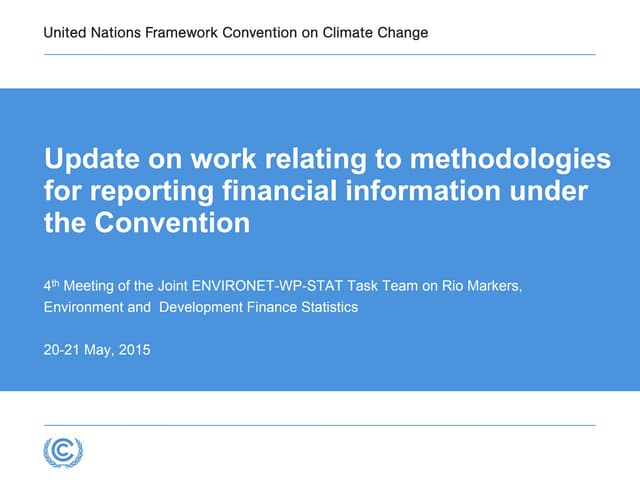Click title line 'for reporting financial information under'
Viewport: 640px width, 480px height.
(316, 191)
